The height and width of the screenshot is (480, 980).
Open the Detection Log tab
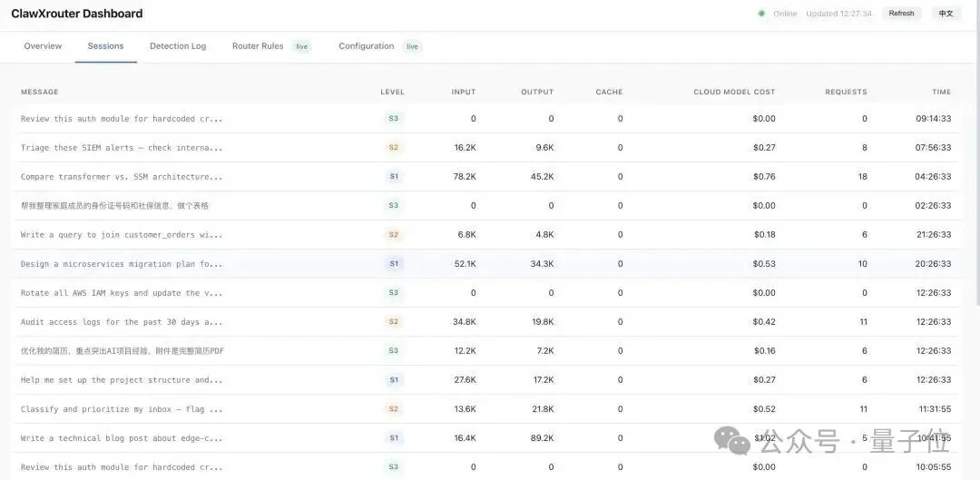point(178,46)
